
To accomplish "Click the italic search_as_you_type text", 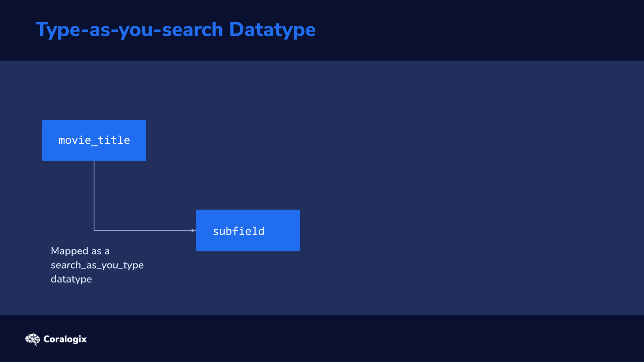I will 97,265.
